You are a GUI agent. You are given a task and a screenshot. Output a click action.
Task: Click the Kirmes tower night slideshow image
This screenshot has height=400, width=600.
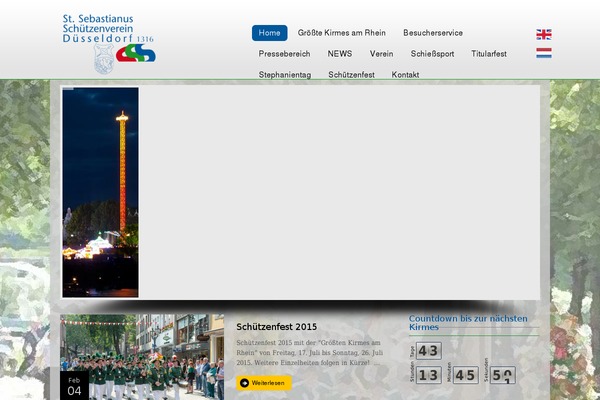point(100,192)
